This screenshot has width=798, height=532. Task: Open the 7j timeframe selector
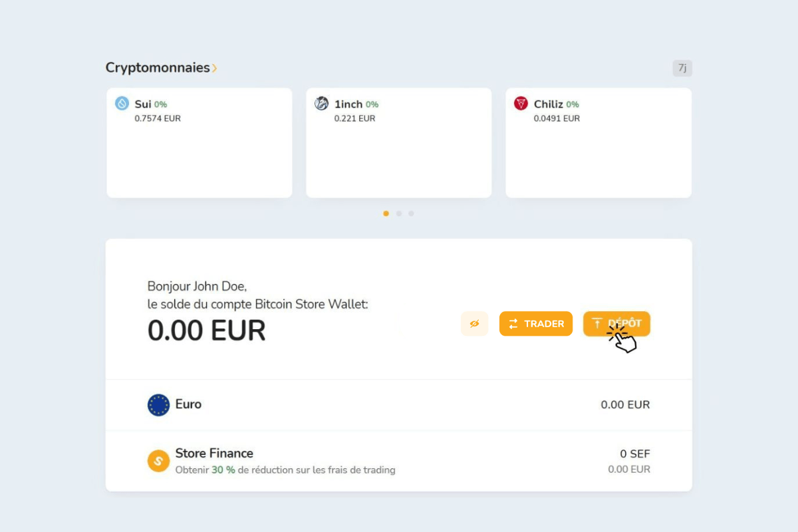pos(682,68)
